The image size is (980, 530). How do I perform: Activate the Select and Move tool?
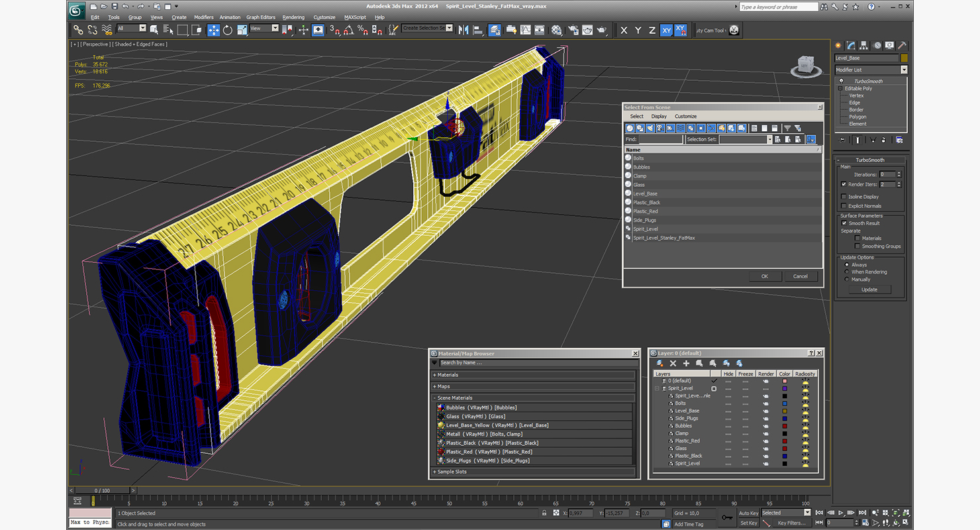tap(213, 30)
